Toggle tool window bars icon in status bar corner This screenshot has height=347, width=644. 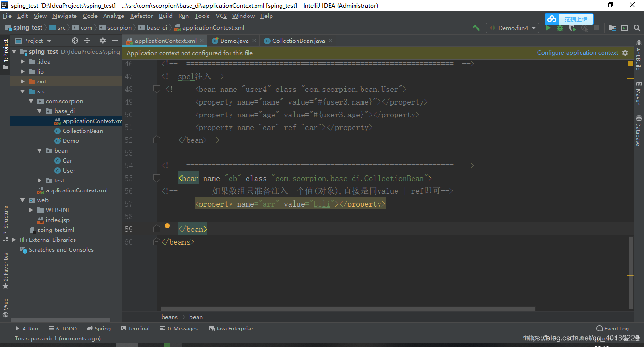click(7, 339)
